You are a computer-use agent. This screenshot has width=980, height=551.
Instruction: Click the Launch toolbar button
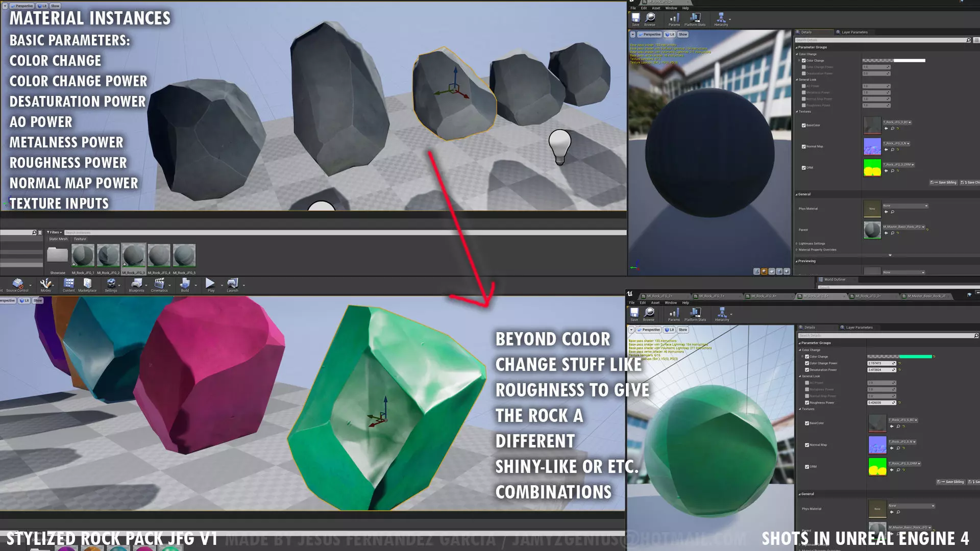coord(232,285)
